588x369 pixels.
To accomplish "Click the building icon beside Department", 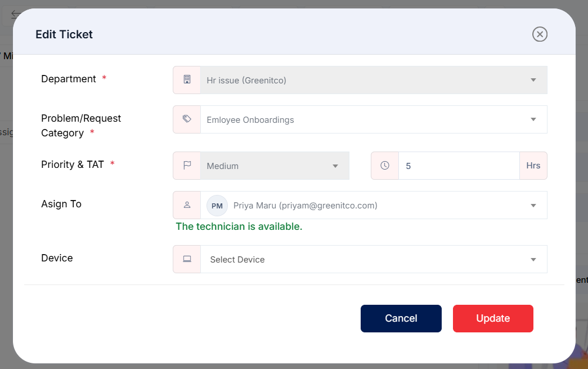I will pos(187,80).
